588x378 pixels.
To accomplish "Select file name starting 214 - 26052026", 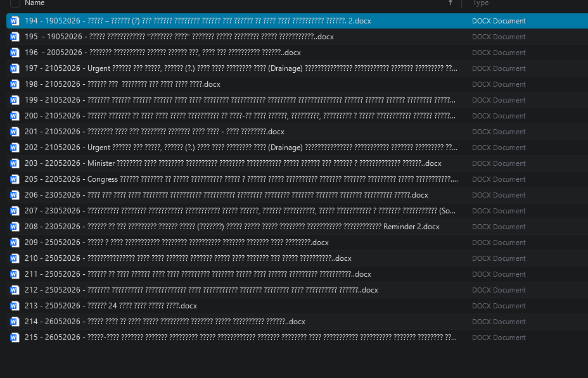I will pyautogui.click(x=165, y=322).
